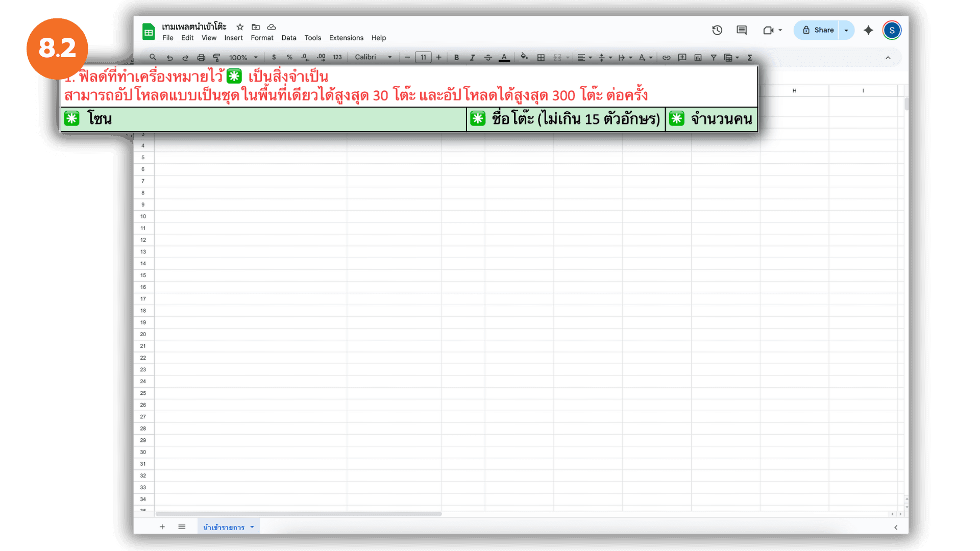980x551 pixels.
Task: Open version history clock icon
Action: [x=717, y=30]
